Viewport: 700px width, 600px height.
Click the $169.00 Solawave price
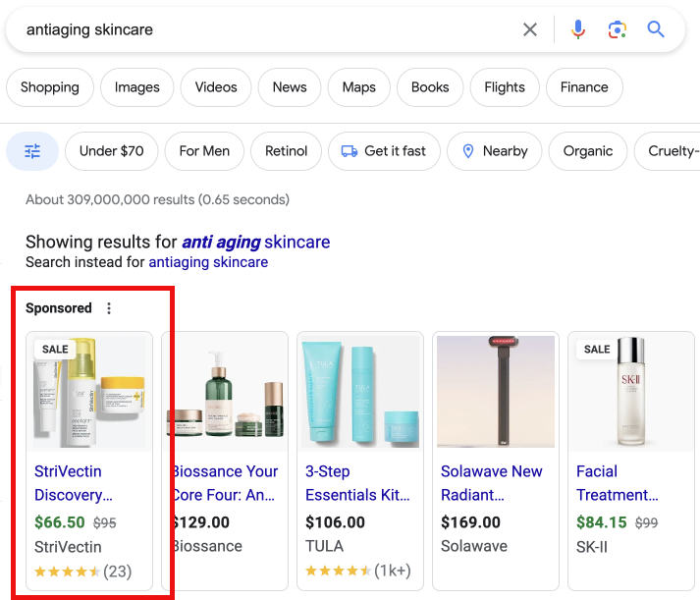[x=471, y=522]
